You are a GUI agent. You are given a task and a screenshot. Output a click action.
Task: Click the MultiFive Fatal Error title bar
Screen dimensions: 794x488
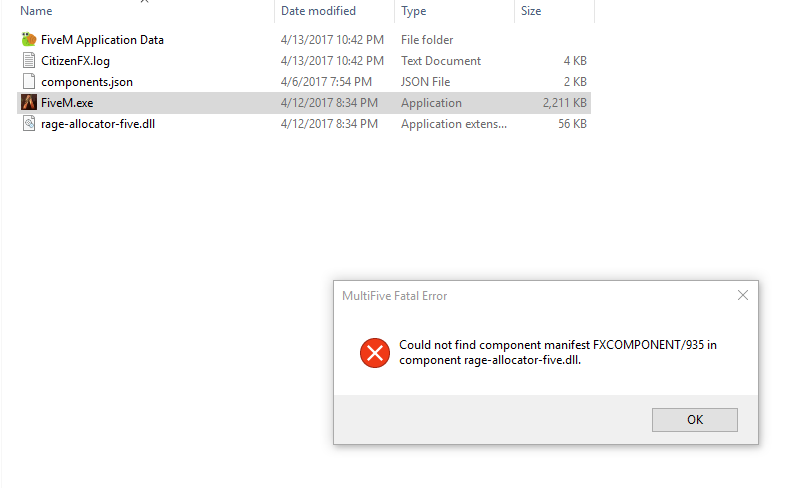(x=500, y=296)
